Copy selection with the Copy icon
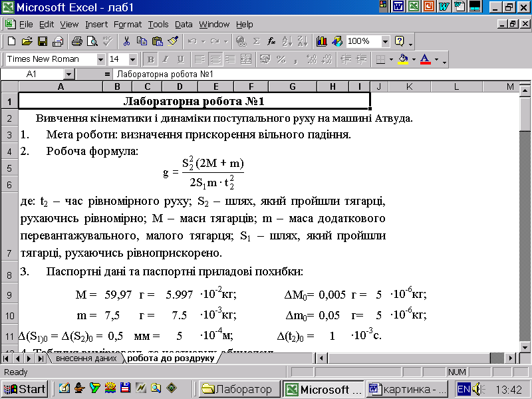 point(142,41)
